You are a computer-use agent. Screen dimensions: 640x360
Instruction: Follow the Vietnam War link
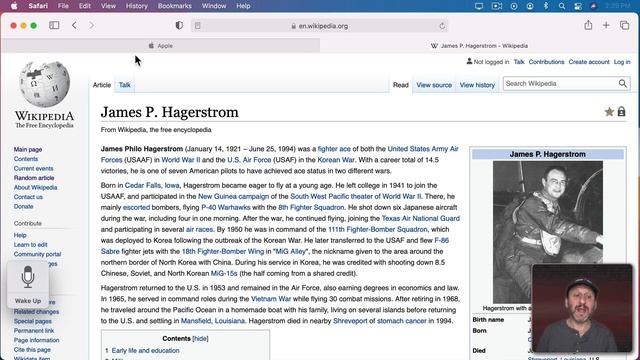coord(271,299)
